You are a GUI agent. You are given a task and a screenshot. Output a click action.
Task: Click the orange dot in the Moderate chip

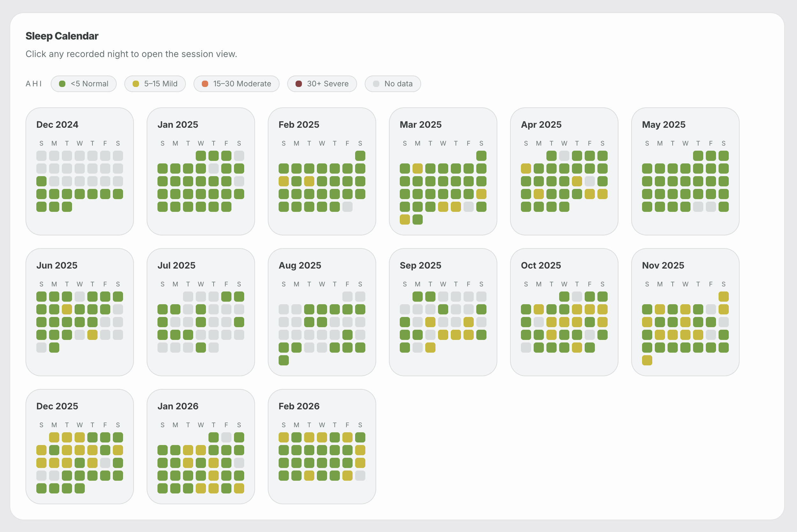point(205,84)
